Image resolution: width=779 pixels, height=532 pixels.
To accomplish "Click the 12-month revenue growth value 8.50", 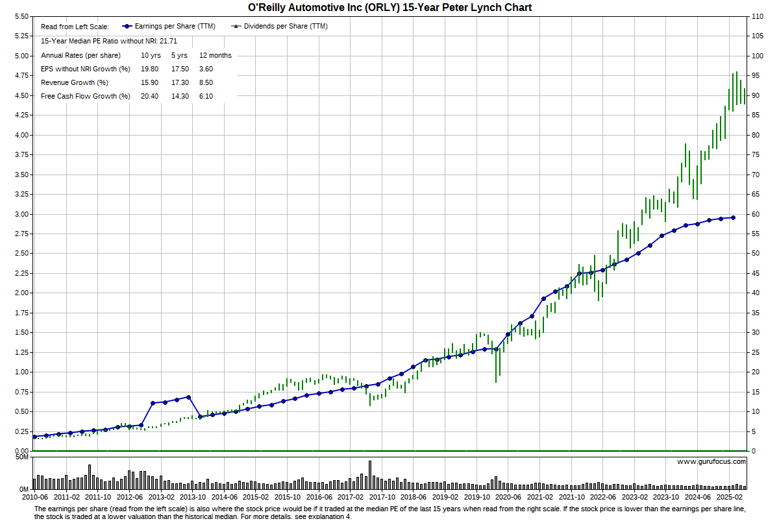I will tap(206, 82).
